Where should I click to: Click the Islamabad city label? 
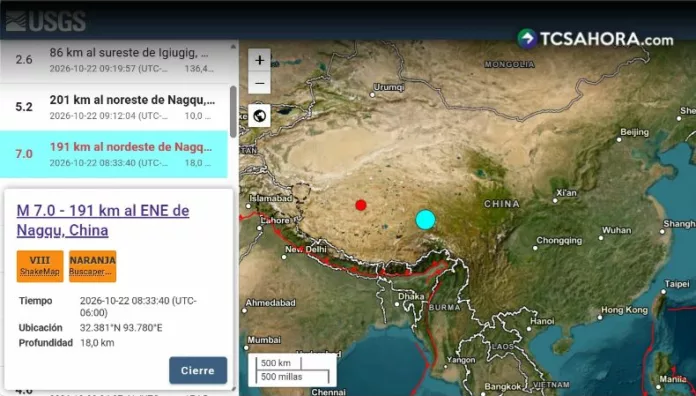coord(271,198)
